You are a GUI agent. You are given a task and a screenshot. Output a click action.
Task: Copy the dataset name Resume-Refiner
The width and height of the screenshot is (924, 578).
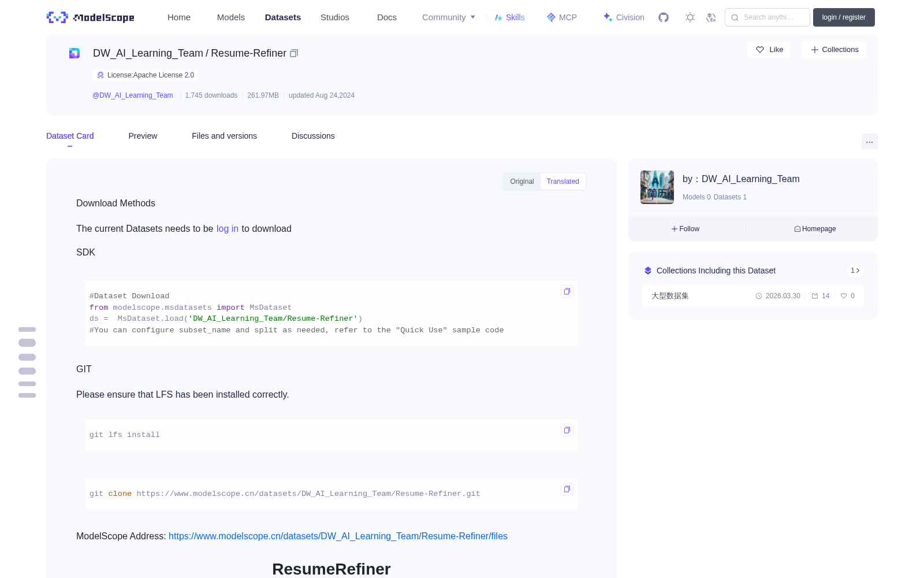[x=294, y=53]
